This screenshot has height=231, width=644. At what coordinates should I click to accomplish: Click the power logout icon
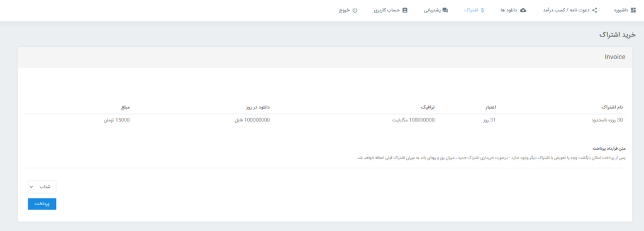click(355, 10)
